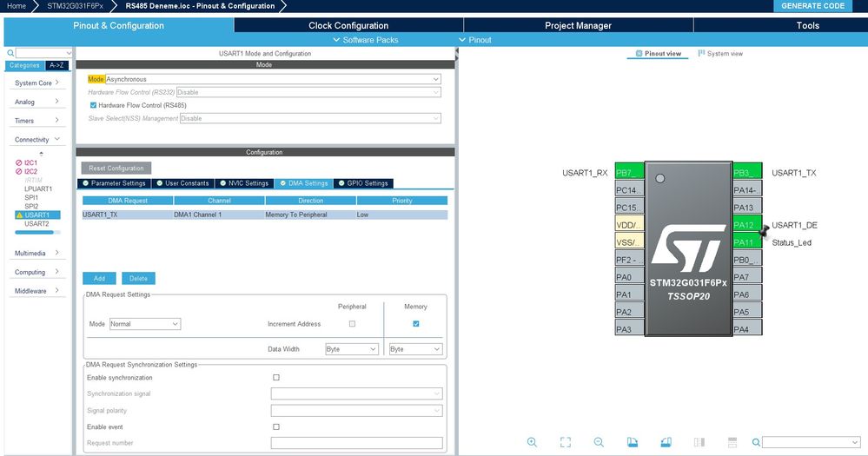Rotate the chip clockwise
The image size is (868, 456).
pos(633,442)
